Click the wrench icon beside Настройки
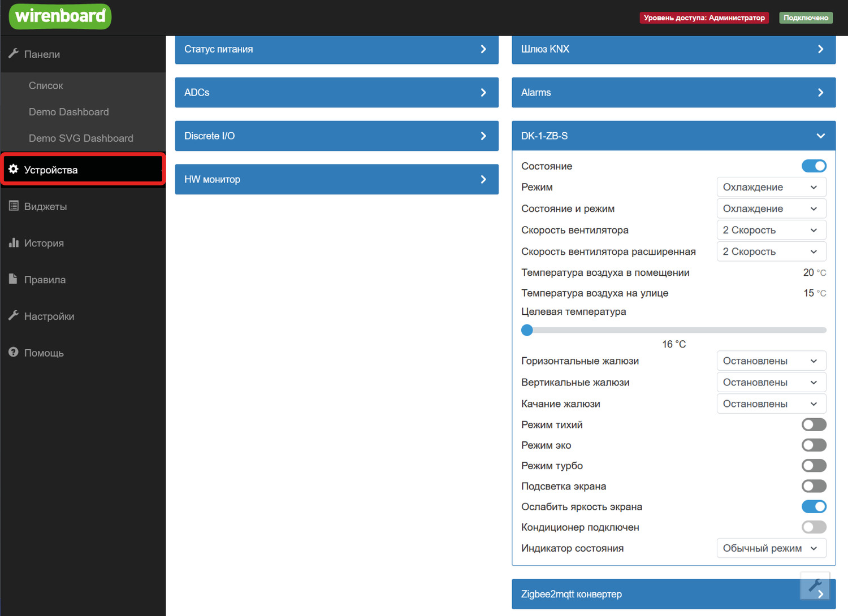 [14, 315]
